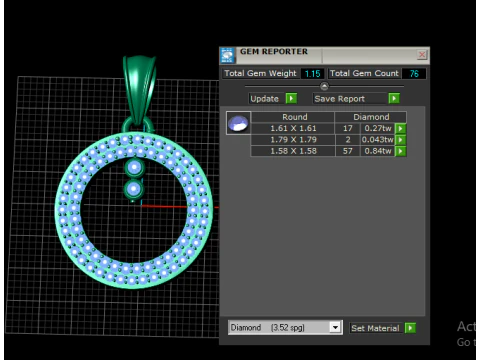The width and height of the screenshot is (480, 360).
Task: Click the material dropdown arrow button
Action: coord(335,328)
